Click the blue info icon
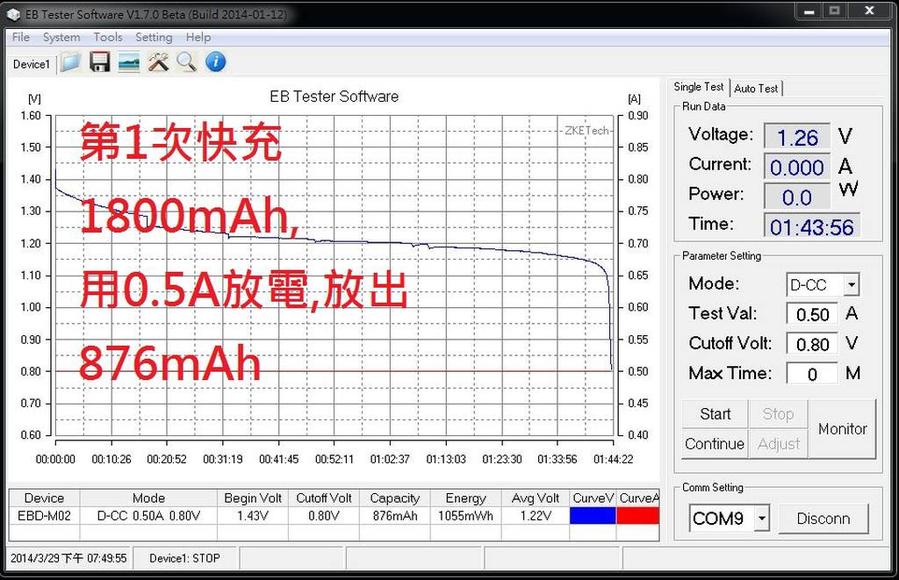The width and height of the screenshot is (899, 580). point(215,63)
